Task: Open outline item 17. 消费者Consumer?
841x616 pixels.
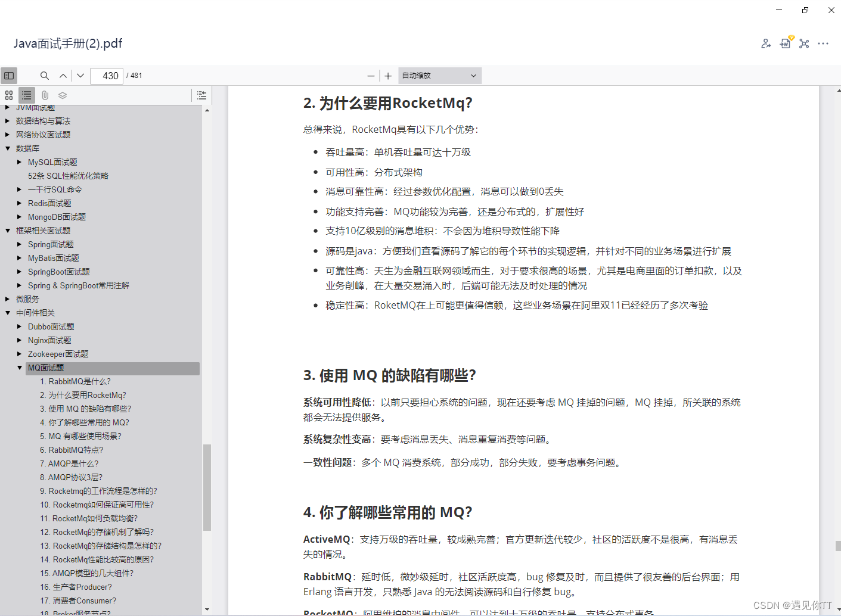Action: pos(78,601)
